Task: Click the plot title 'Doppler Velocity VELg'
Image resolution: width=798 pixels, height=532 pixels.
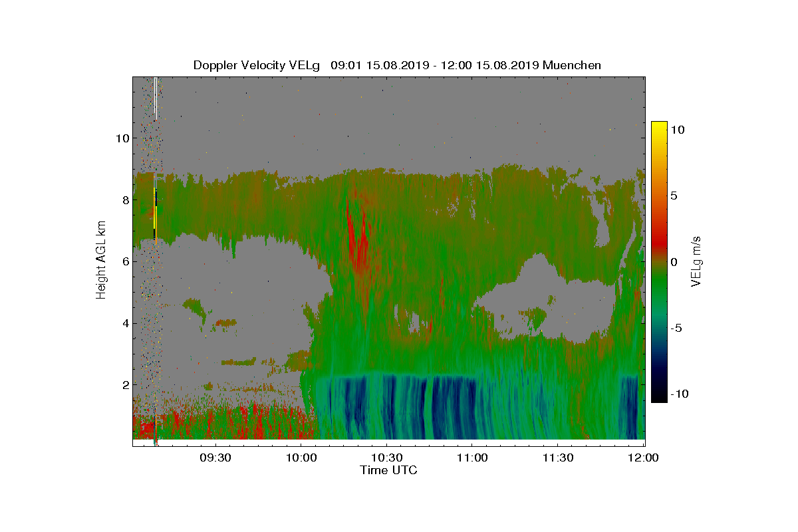Action: 257,65
